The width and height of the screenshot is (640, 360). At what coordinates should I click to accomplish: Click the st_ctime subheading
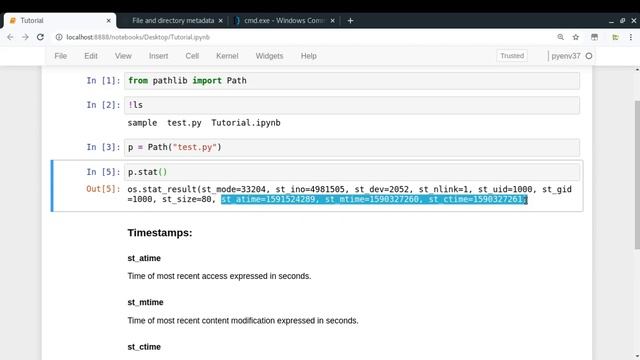coord(144,347)
